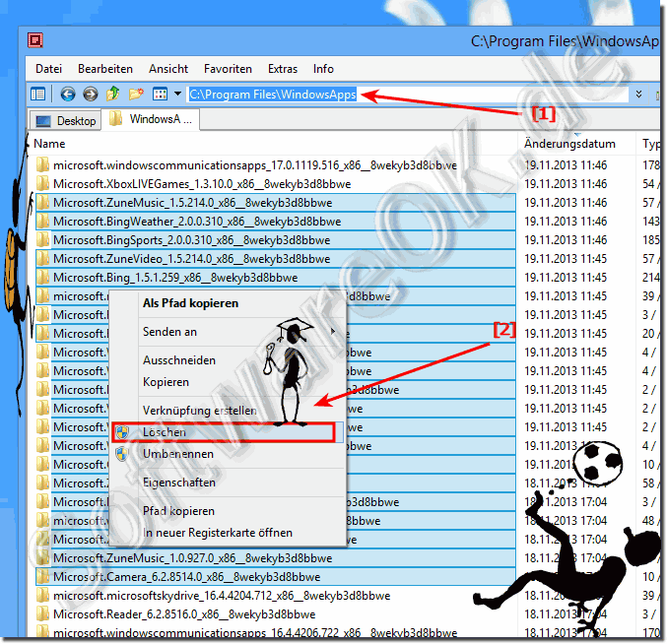Click date cell of Microsoft.XboxLIVEGames row
Screen dimensions: 667x644
coord(566,184)
